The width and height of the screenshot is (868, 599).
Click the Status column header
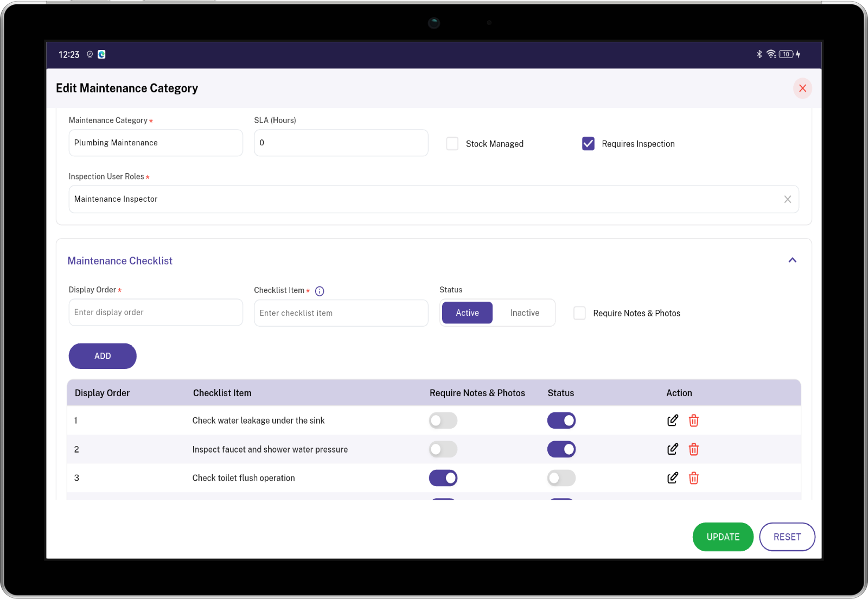(x=561, y=393)
